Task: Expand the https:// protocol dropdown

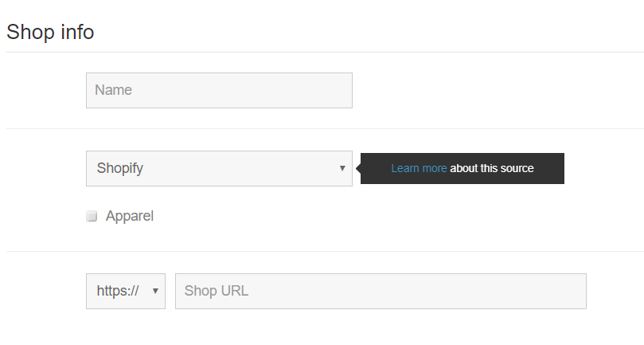Action: (x=125, y=291)
